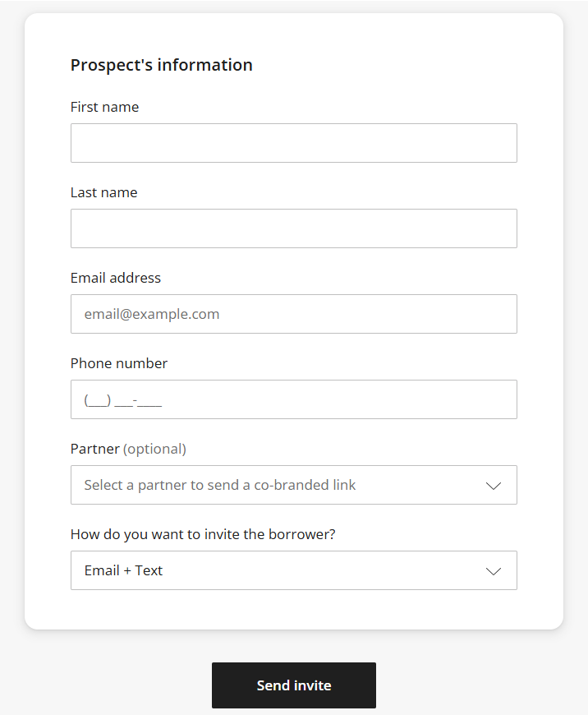
Task: Click the "Email address" label text
Action: click(x=116, y=278)
